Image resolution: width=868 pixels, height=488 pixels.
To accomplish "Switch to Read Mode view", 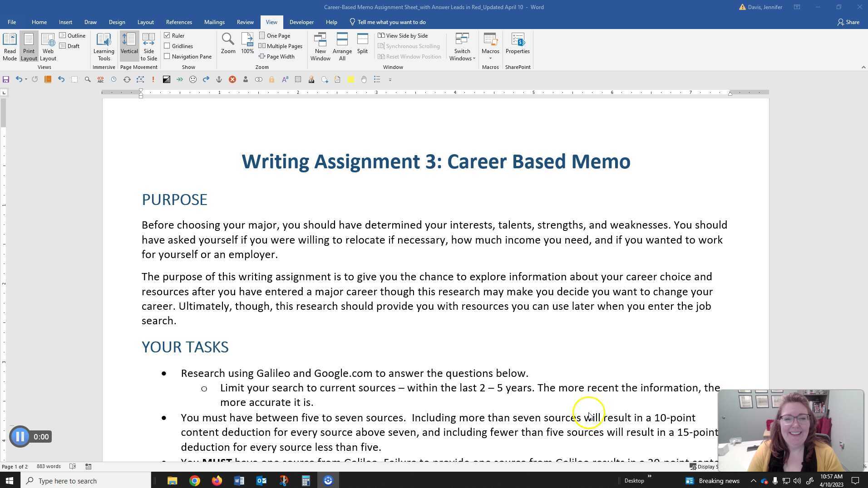I will coord(10,45).
